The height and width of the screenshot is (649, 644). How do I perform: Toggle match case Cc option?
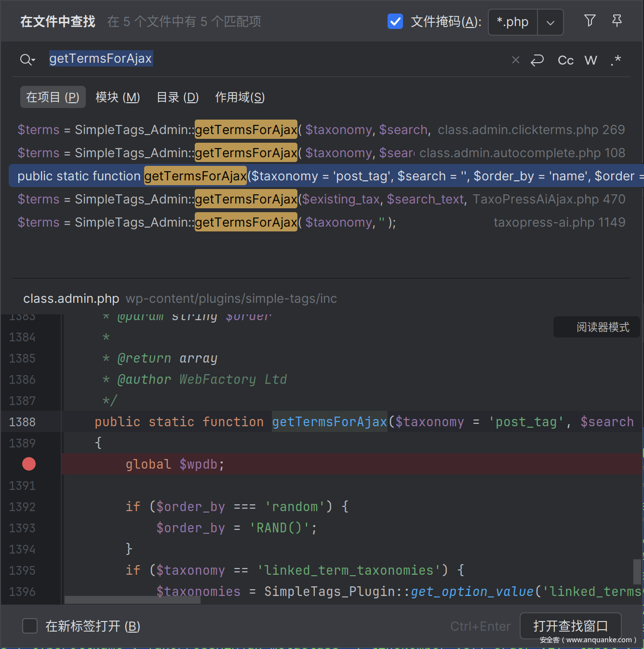(x=565, y=60)
